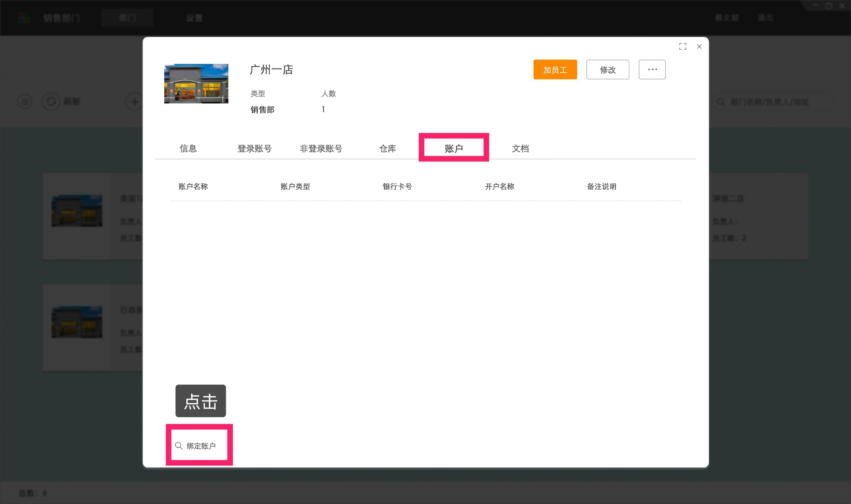Click the 绑定账户 link

(x=200, y=445)
